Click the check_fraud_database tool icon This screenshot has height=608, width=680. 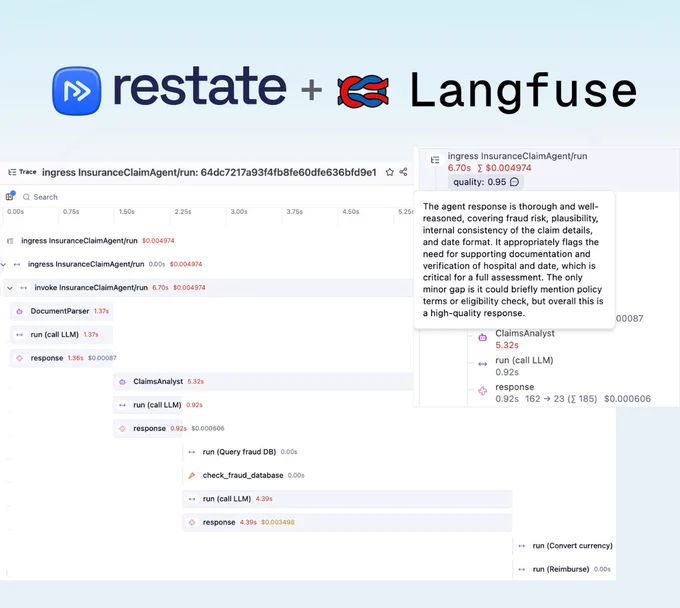click(192, 475)
